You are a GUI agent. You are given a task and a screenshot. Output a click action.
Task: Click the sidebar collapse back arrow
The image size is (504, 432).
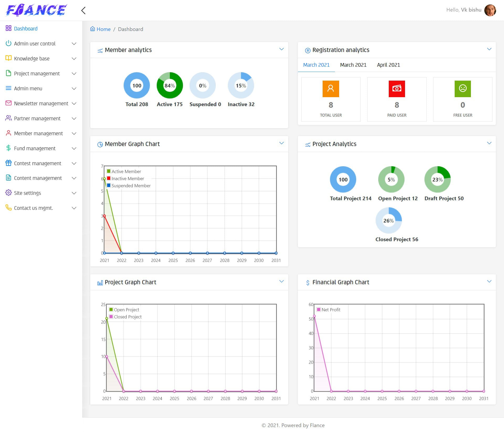tap(83, 11)
